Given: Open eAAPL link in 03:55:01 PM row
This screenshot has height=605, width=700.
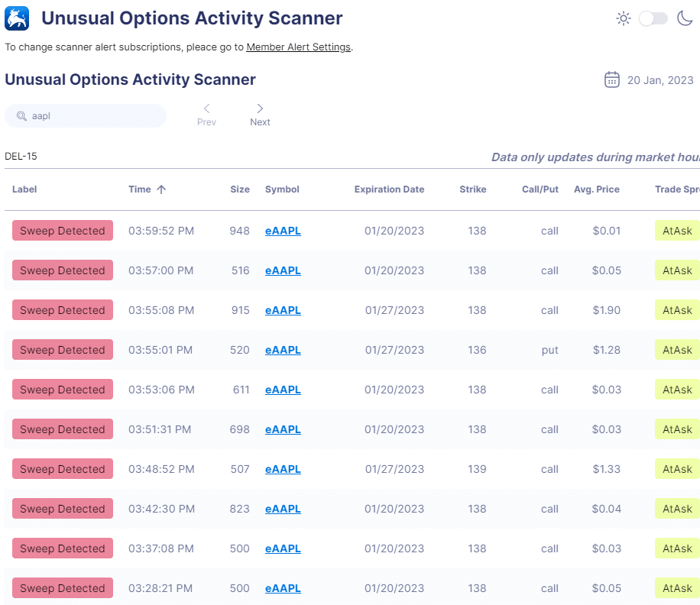Looking at the screenshot, I should pos(283,350).
